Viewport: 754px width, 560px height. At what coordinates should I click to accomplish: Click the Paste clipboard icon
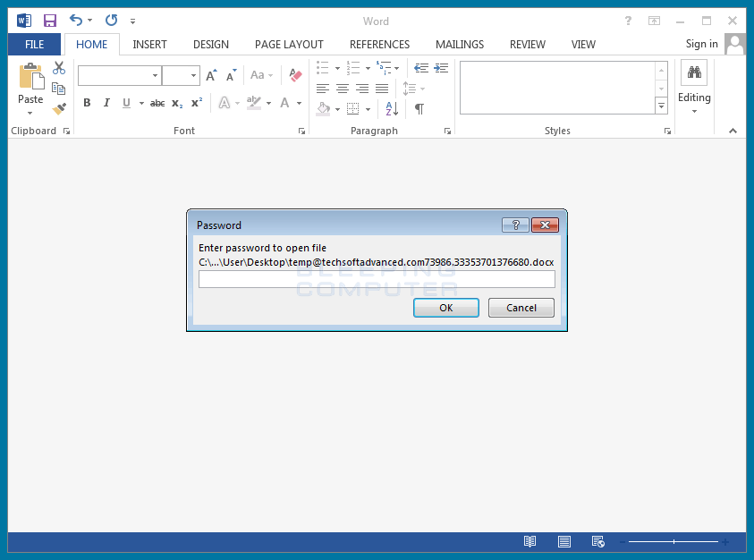pos(31,77)
